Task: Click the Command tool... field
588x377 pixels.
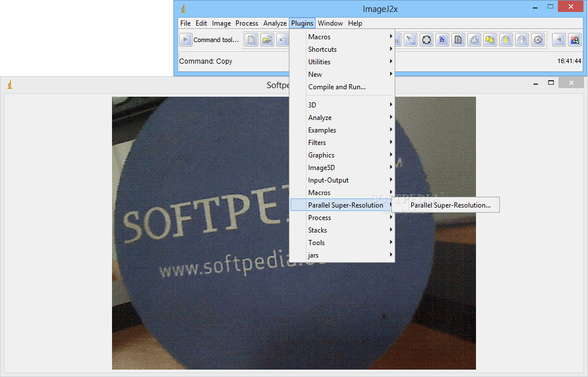Action: pyautogui.click(x=216, y=40)
